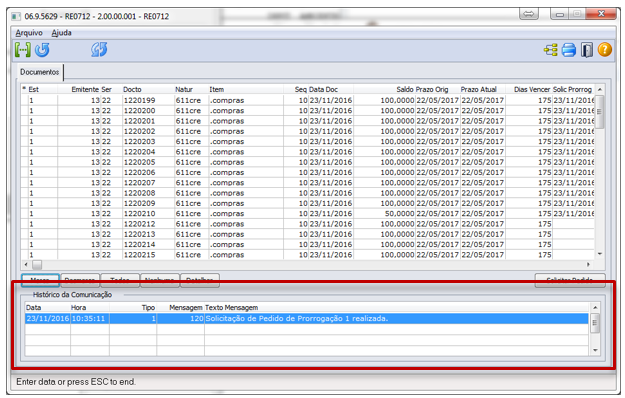The width and height of the screenshot is (625, 398).
Task: Select the row with Docto 1220204
Action: point(307,152)
